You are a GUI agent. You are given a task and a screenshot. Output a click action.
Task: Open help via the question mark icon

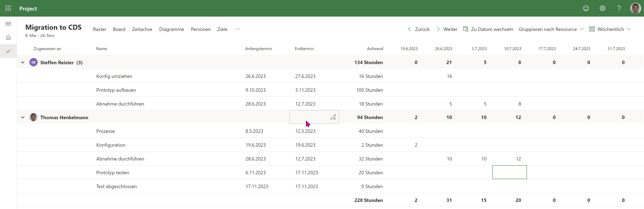click(619, 8)
